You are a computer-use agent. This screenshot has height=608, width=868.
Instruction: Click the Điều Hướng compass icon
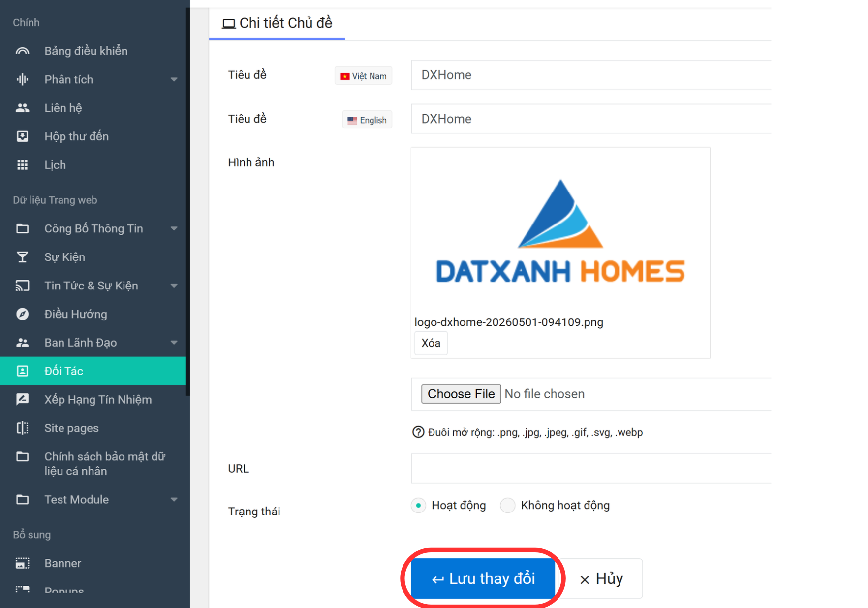[22, 314]
